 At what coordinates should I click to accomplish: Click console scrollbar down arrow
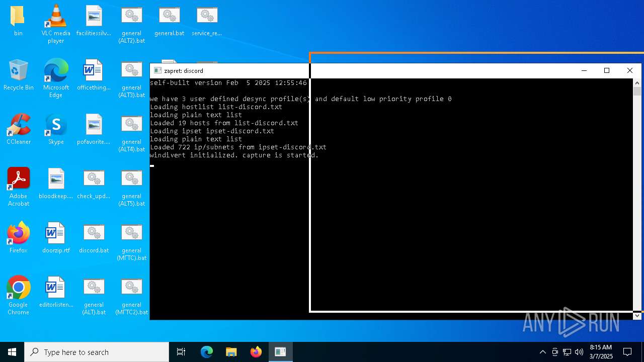click(637, 315)
